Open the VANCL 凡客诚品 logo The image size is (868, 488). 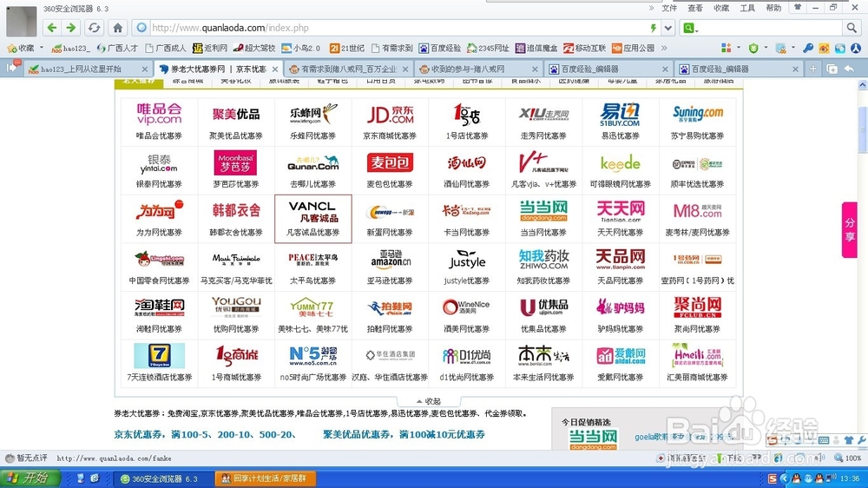point(313,212)
